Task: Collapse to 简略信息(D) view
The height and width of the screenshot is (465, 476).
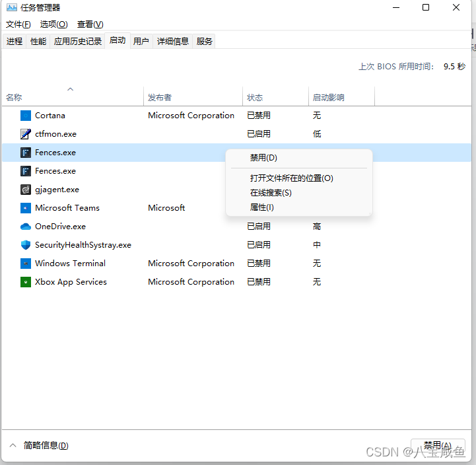Action: [x=39, y=446]
